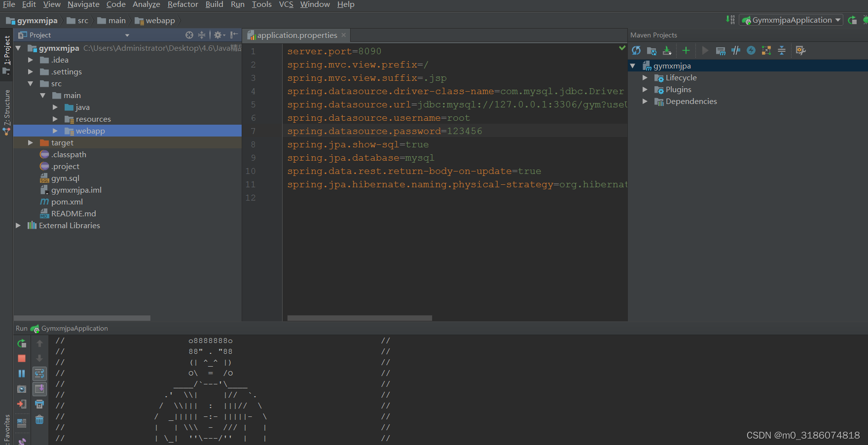Restore layout in Run panel
This screenshot has height=445, width=868.
[x=22, y=423]
